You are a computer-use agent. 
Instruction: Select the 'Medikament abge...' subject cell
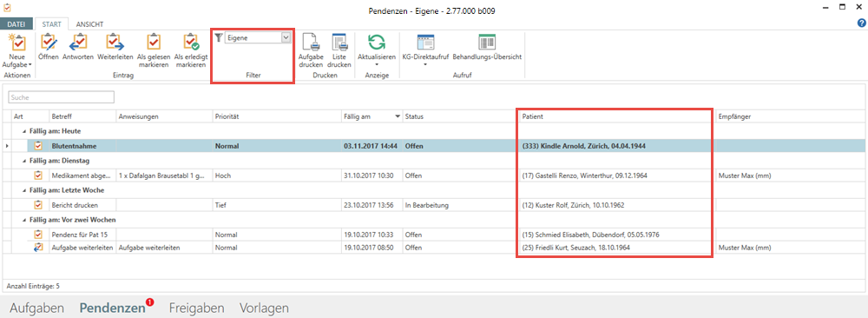(x=82, y=176)
